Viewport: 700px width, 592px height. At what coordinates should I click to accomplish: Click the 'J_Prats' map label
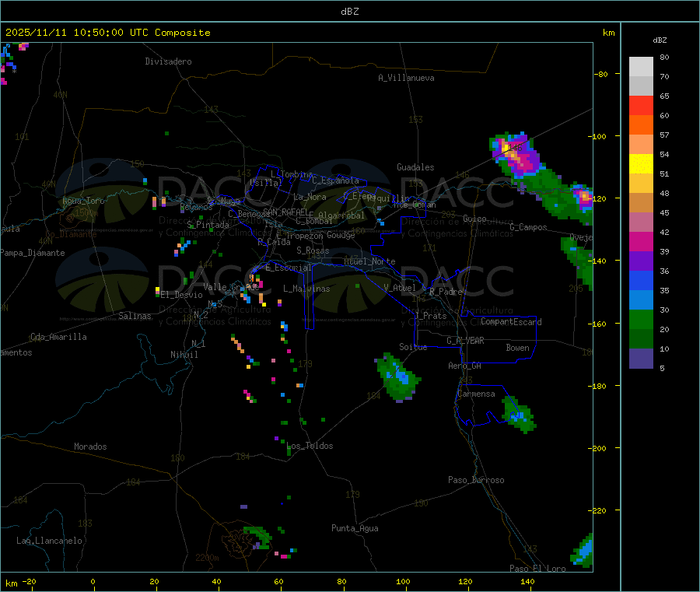tap(430, 316)
